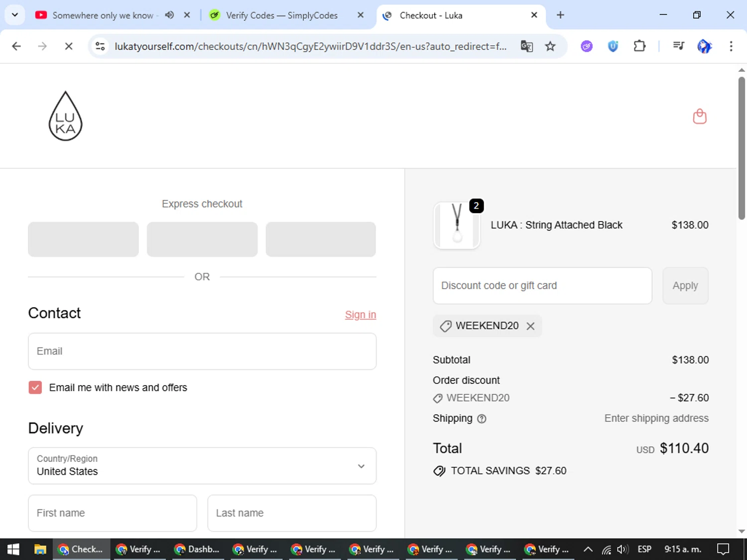747x560 pixels.
Task: Focus the First name field
Action: (113, 513)
